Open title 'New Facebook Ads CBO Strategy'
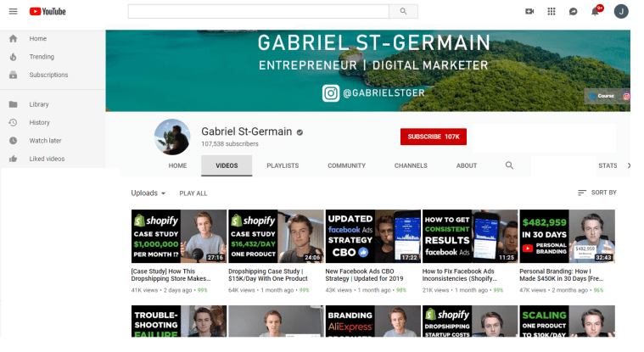This screenshot has height=352, width=644. [364, 275]
